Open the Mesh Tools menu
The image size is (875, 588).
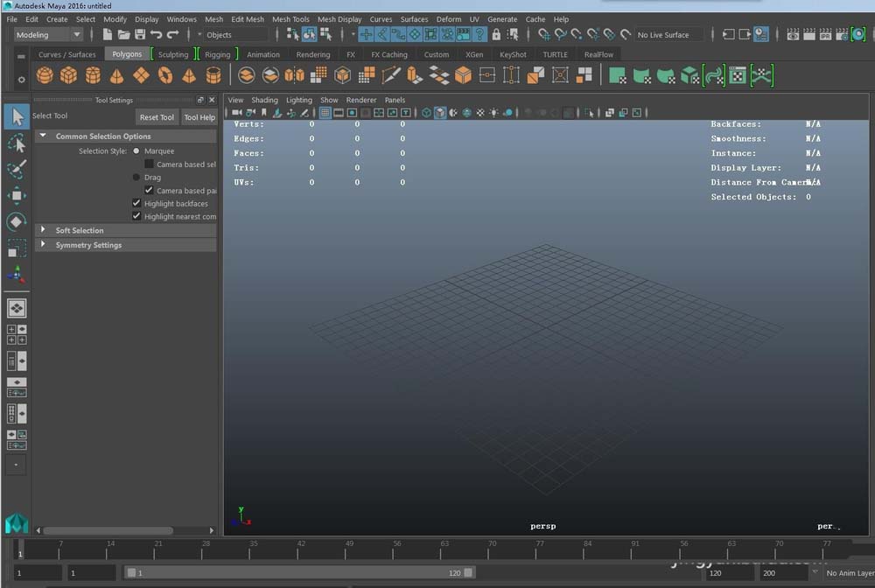[290, 19]
